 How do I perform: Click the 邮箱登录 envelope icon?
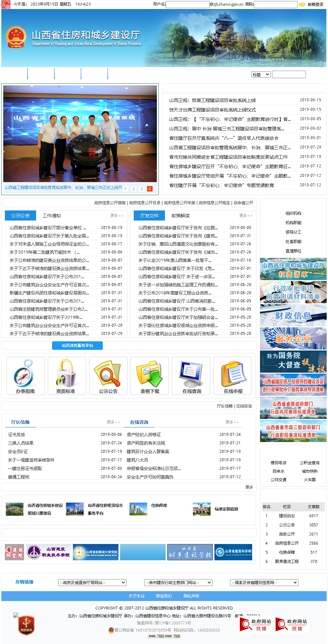pos(302,5)
